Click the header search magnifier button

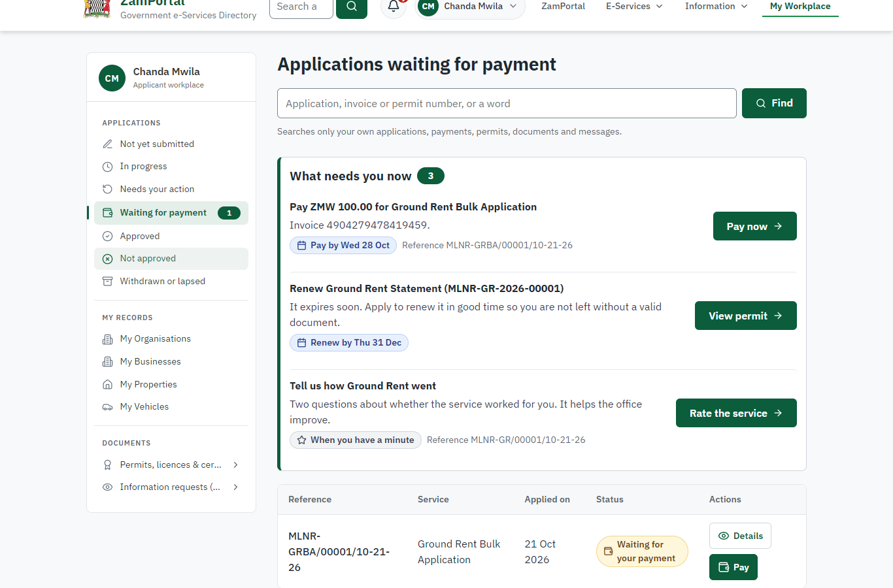pyautogui.click(x=352, y=7)
